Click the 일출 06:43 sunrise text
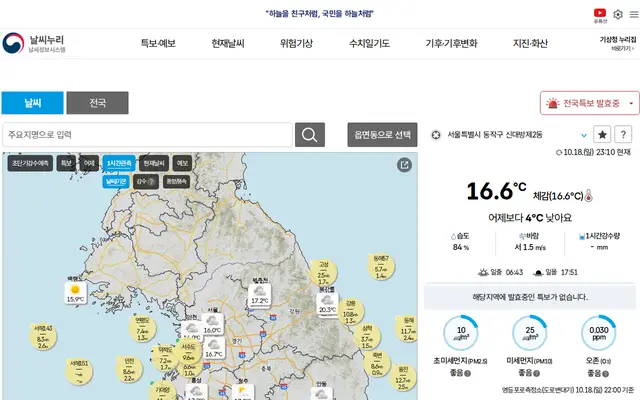The width and height of the screenshot is (640, 400). click(501, 272)
